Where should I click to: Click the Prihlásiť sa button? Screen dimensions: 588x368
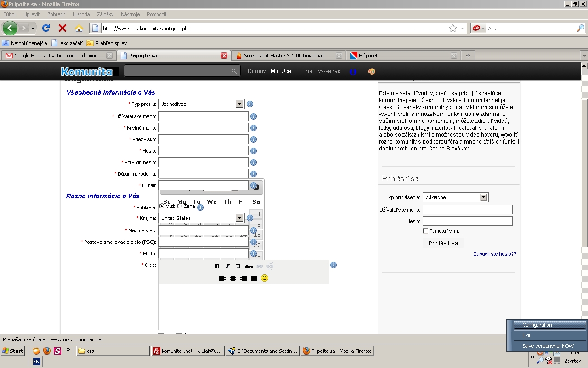(443, 243)
